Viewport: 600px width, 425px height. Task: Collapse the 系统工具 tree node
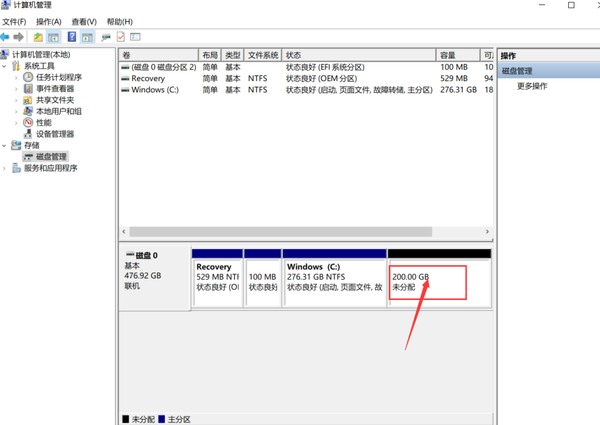[5, 66]
